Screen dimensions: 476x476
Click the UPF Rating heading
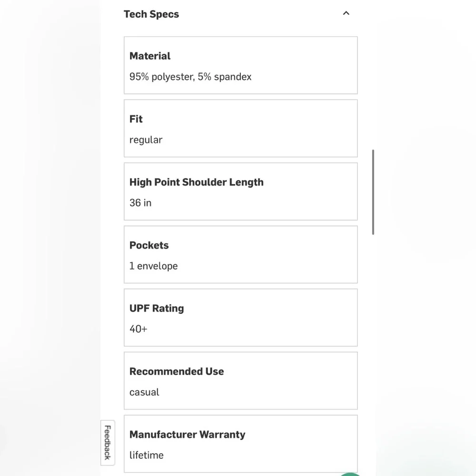(157, 308)
